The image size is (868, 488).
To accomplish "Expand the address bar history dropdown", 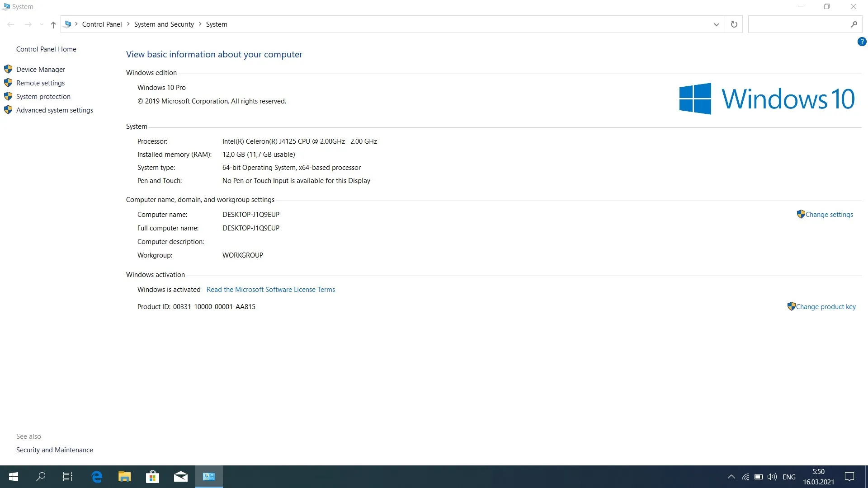I will (716, 24).
